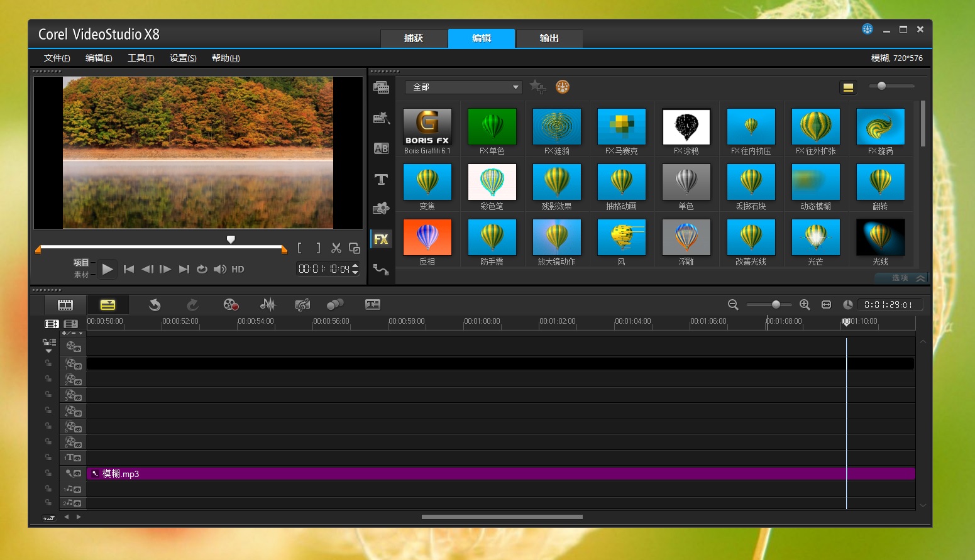Switch to Storyboard View

(65, 305)
